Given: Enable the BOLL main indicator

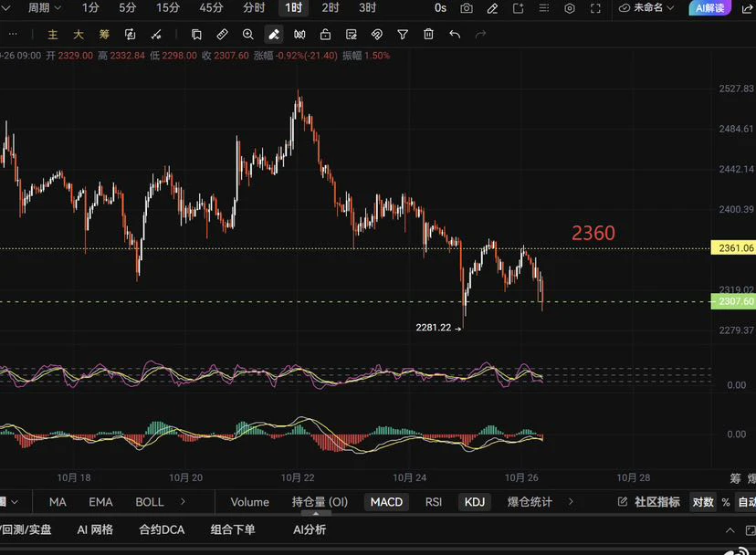Looking at the screenshot, I should (150, 502).
